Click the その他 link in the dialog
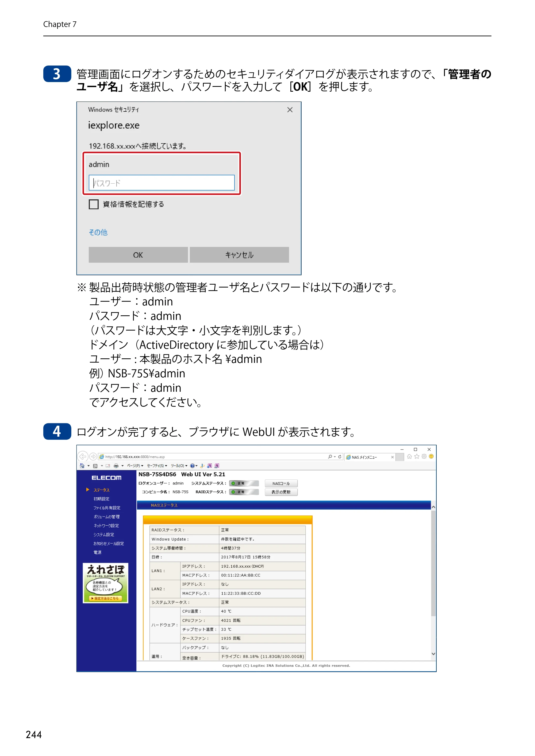The height and width of the screenshot is (756, 535). click(x=98, y=232)
